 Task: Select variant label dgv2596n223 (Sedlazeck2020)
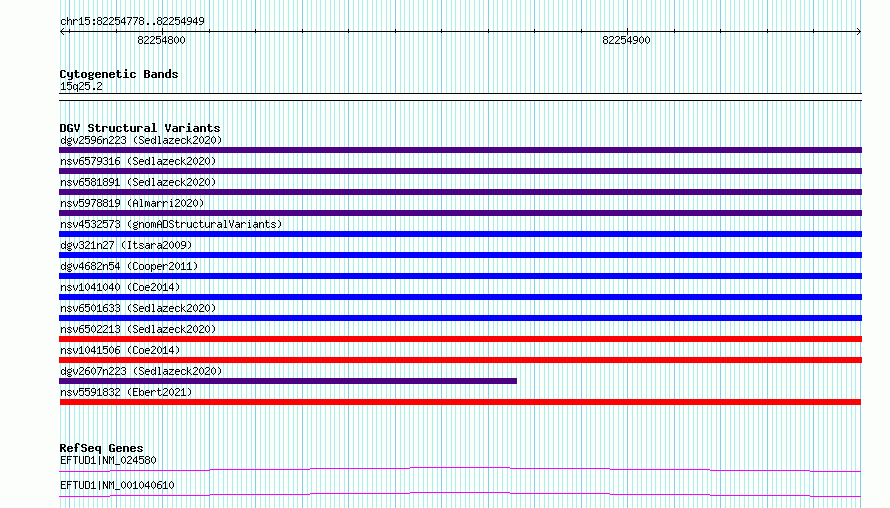coord(141,140)
